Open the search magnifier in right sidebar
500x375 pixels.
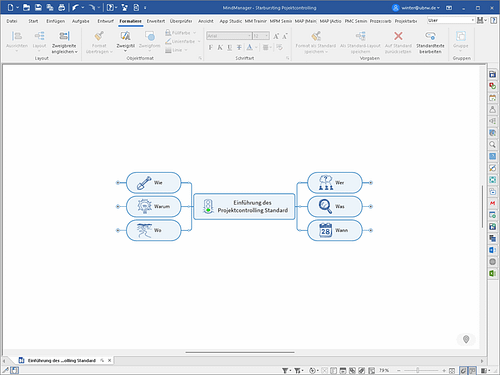click(492, 144)
